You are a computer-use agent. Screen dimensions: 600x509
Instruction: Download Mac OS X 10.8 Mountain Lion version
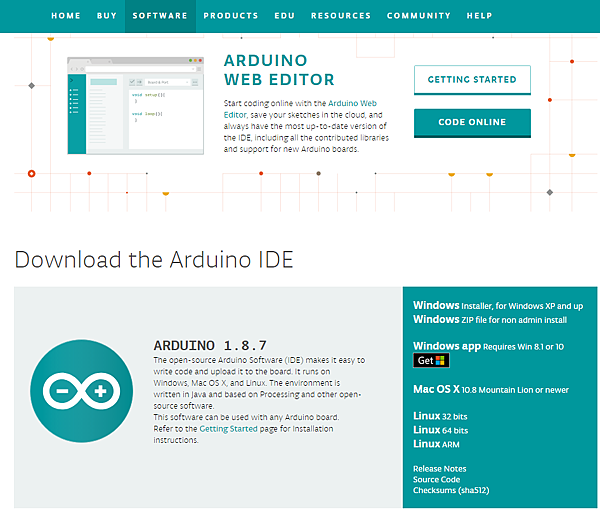[x=491, y=390]
